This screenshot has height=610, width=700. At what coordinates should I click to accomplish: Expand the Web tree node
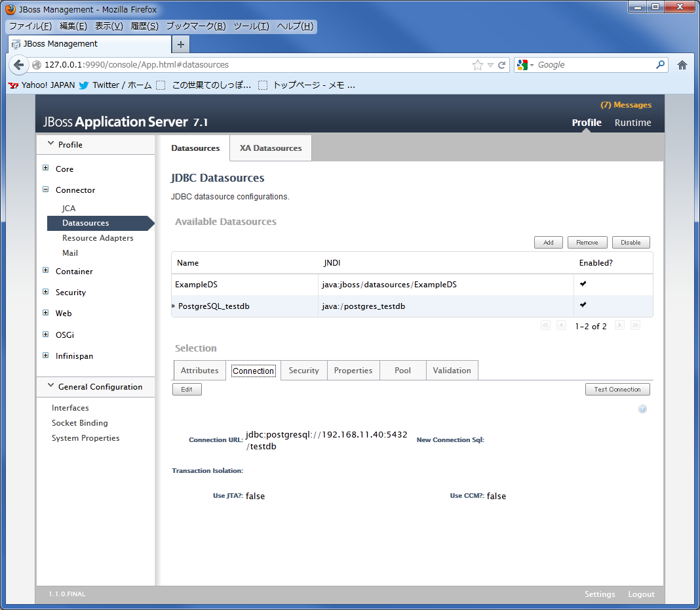[45, 313]
